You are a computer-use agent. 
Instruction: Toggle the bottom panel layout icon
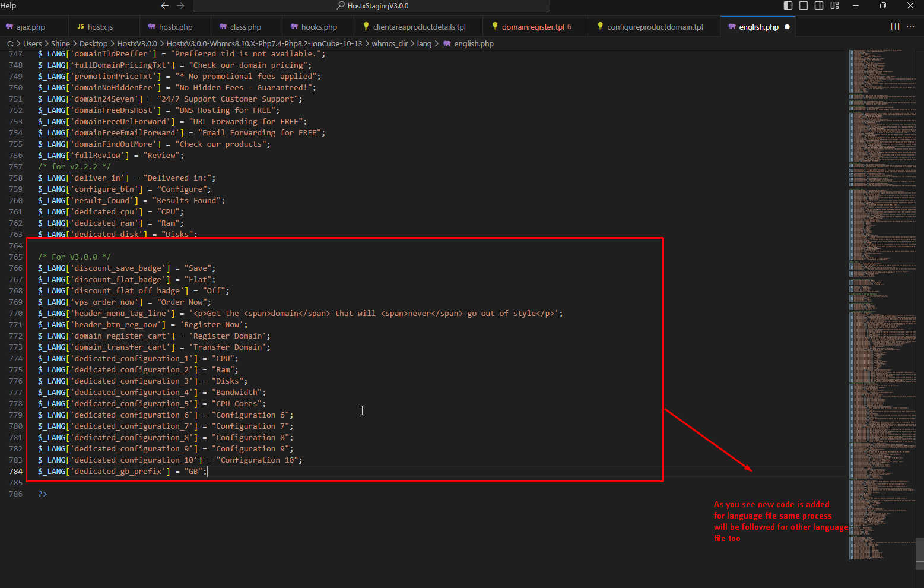(804, 5)
